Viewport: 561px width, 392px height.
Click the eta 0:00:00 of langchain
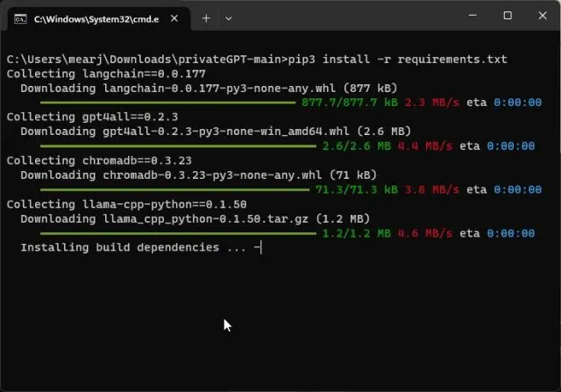coord(504,103)
